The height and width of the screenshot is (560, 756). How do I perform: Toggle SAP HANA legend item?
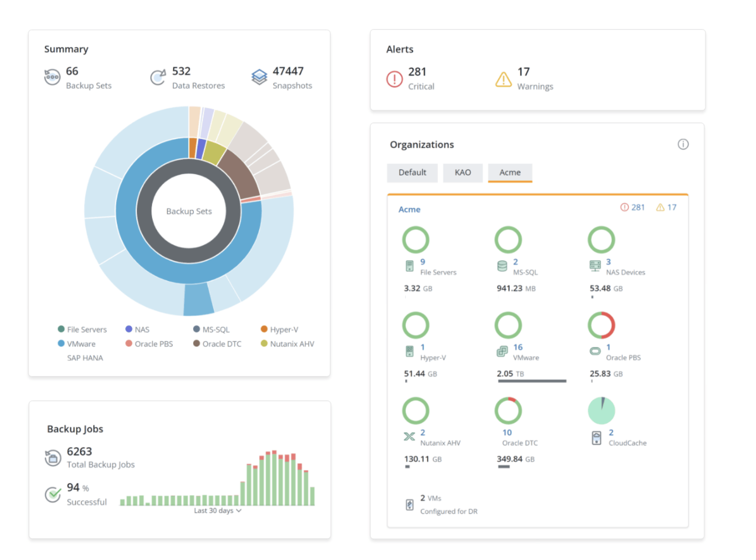85,358
